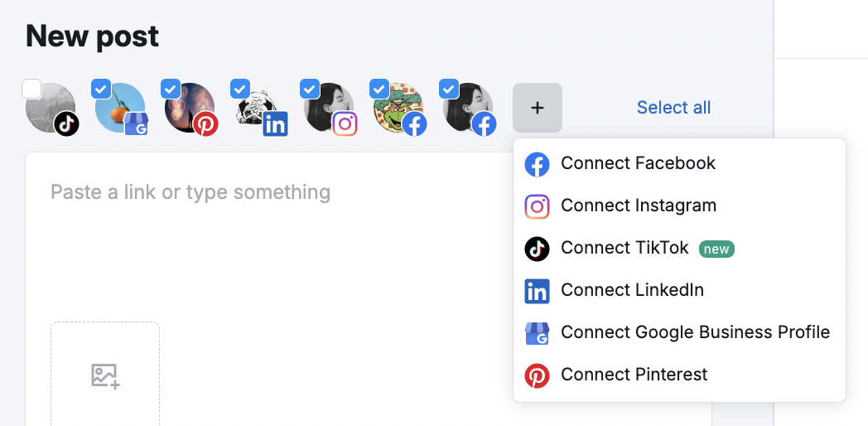Click the Facebook icon in the connect menu
868x426 pixels.
point(537,164)
